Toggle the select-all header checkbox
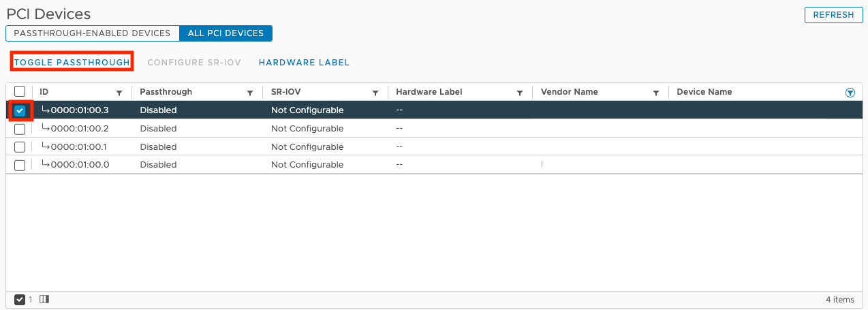The height and width of the screenshot is (310, 868). [20, 91]
